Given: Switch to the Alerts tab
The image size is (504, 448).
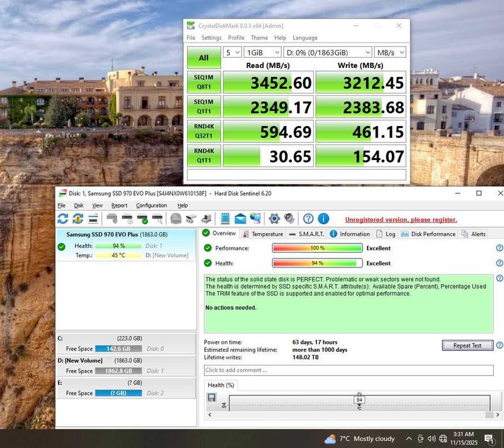Looking at the screenshot, I should tap(474, 234).
